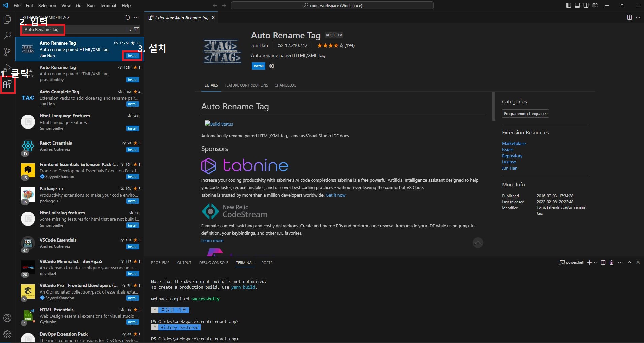Open the Issues resource link
Viewport: 644px width, 343px height.
pyautogui.click(x=508, y=149)
